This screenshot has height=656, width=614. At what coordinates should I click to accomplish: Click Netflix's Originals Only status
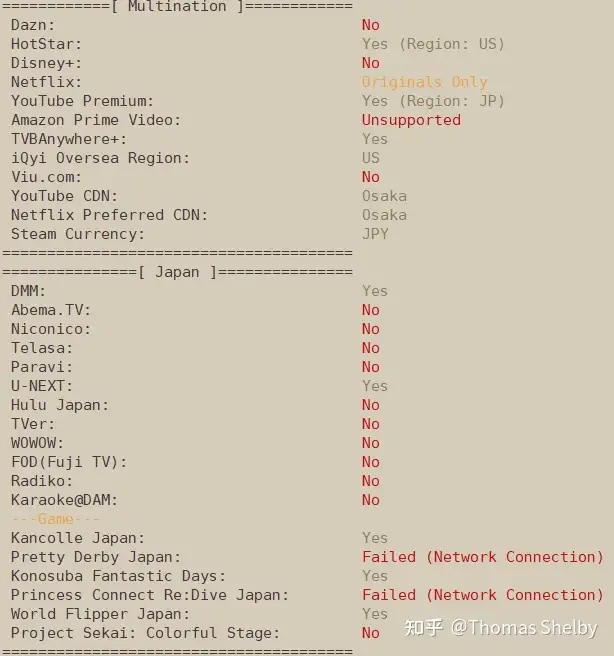point(424,82)
